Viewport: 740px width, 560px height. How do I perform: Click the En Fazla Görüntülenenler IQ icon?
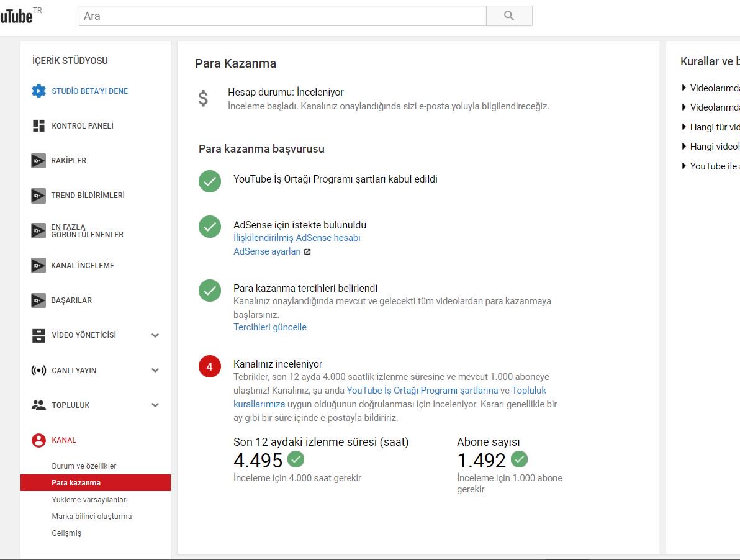pos(38,231)
